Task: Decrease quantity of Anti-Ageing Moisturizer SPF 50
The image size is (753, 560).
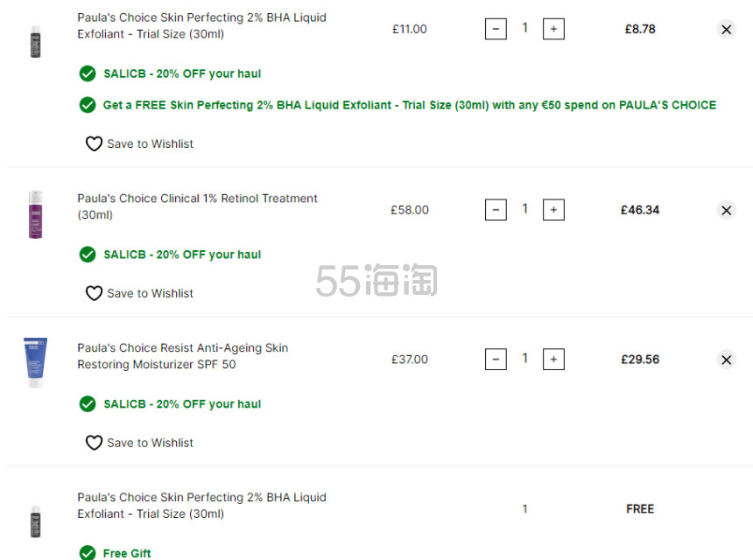Action: pos(496,360)
